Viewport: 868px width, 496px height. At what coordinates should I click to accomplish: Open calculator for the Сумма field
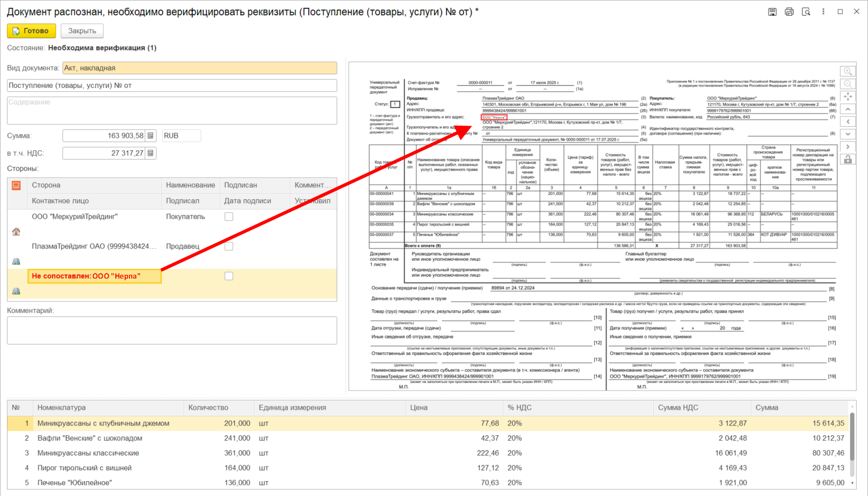(x=151, y=135)
